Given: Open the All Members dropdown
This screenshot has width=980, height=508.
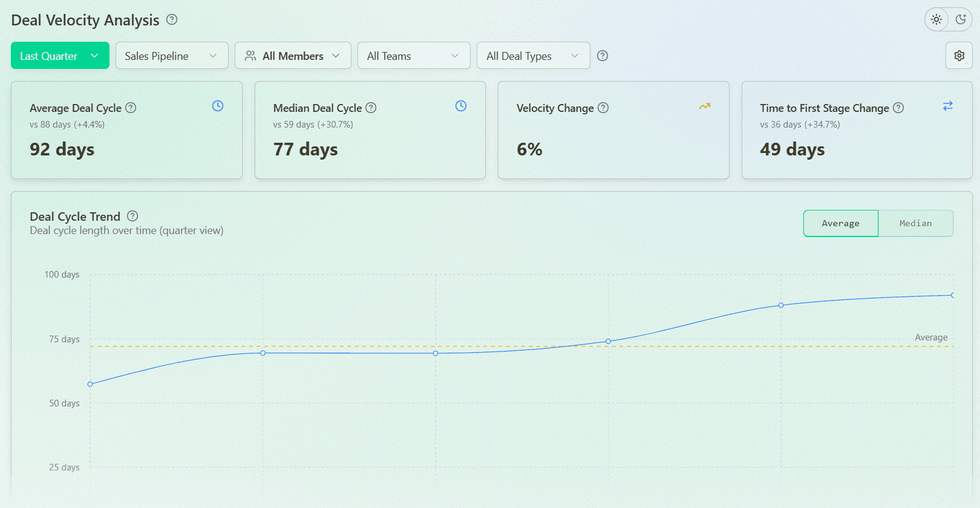Looking at the screenshot, I should (x=293, y=56).
